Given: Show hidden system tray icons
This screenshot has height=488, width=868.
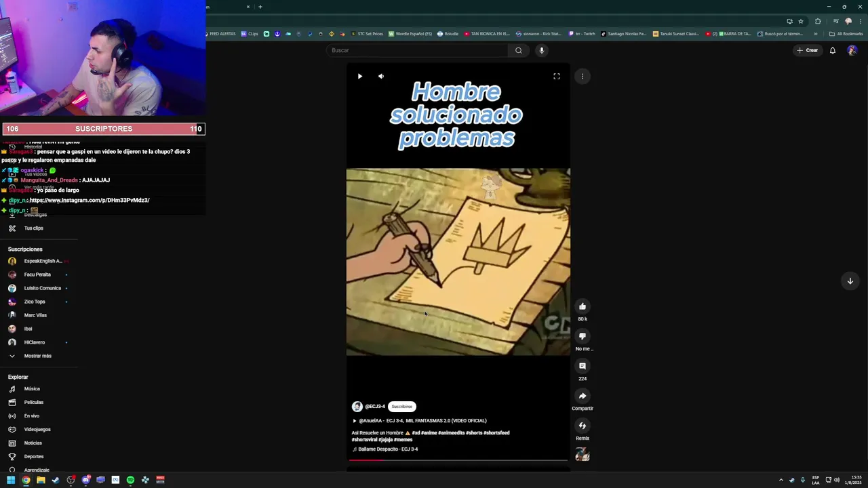Looking at the screenshot, I should click(781, 480).
